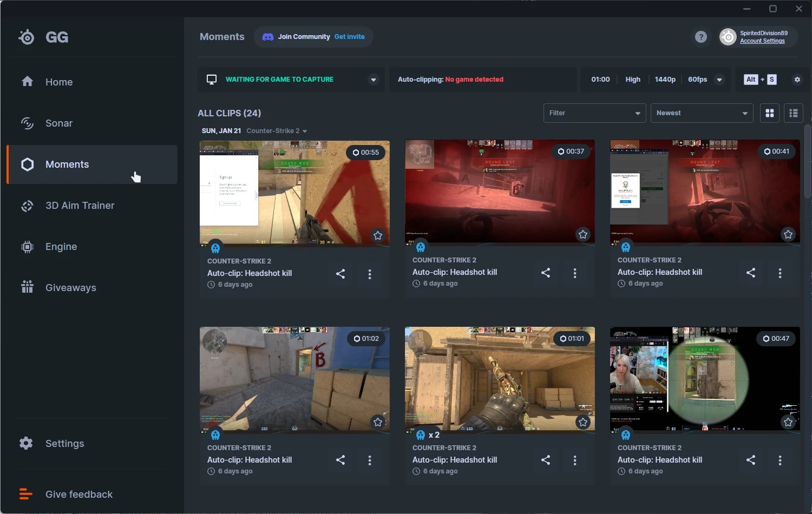Click '6 days ago' under the 00:47 clip
Image resolution: width=812 pixels, height=514 pixels.
[646, 471]
